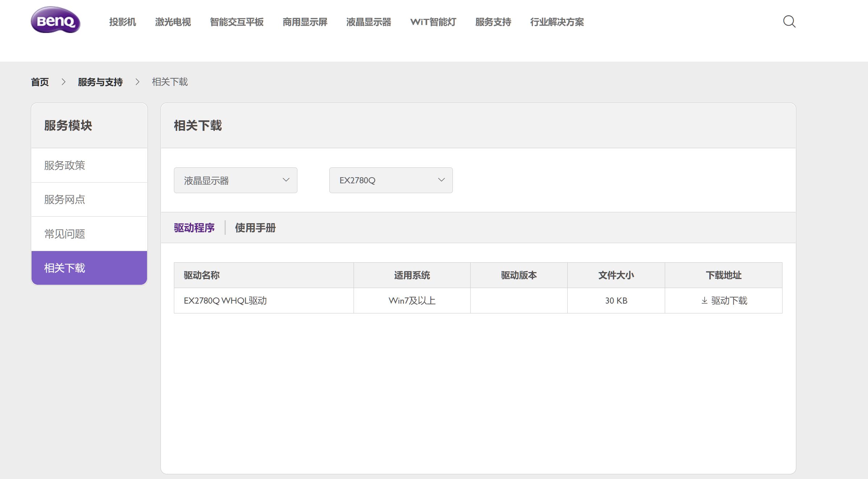Open the search magnifier icon

(789, 21)
